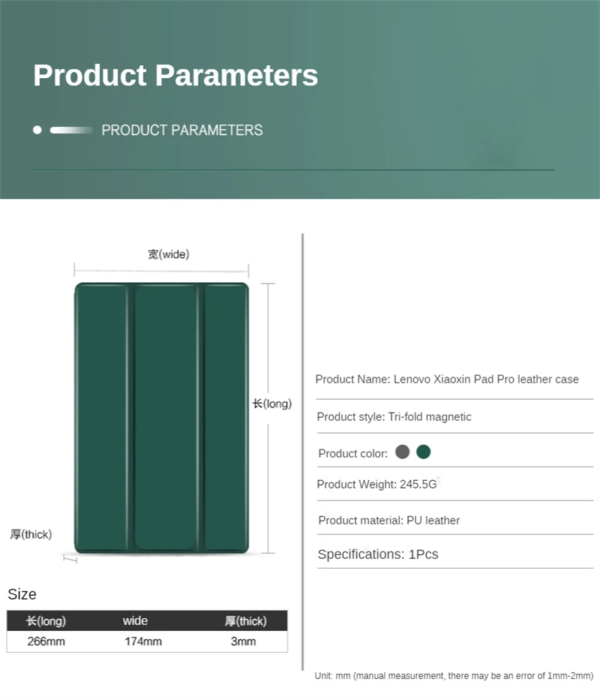Viewport: 600px width, 700px height.
Task: Click the Product Name line text
Action: [447, 380]
